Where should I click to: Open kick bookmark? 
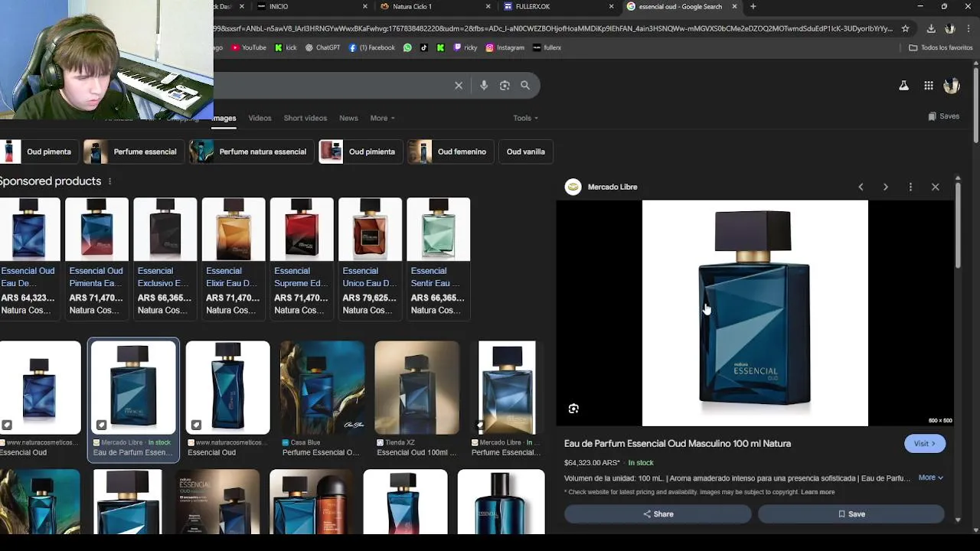point(286,47)
